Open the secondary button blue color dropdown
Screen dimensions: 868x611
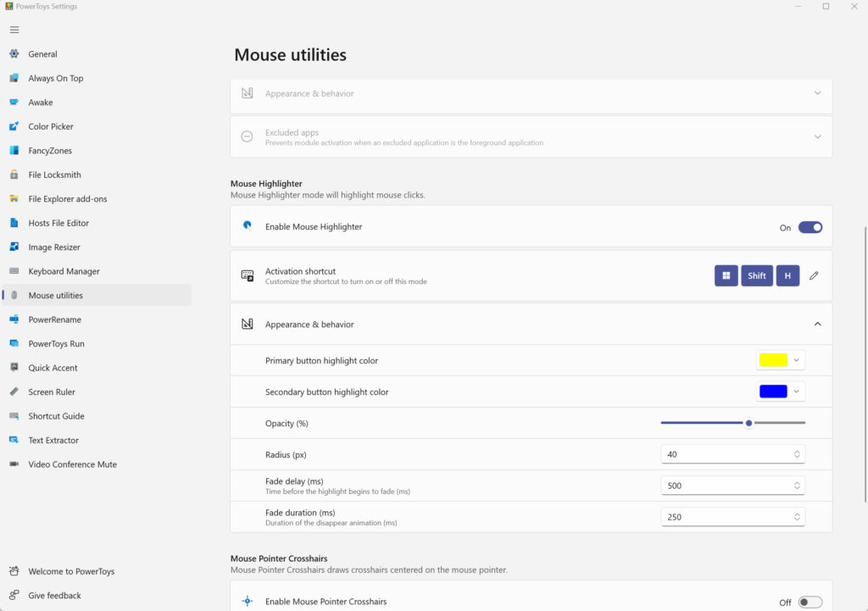coord(780,392)
